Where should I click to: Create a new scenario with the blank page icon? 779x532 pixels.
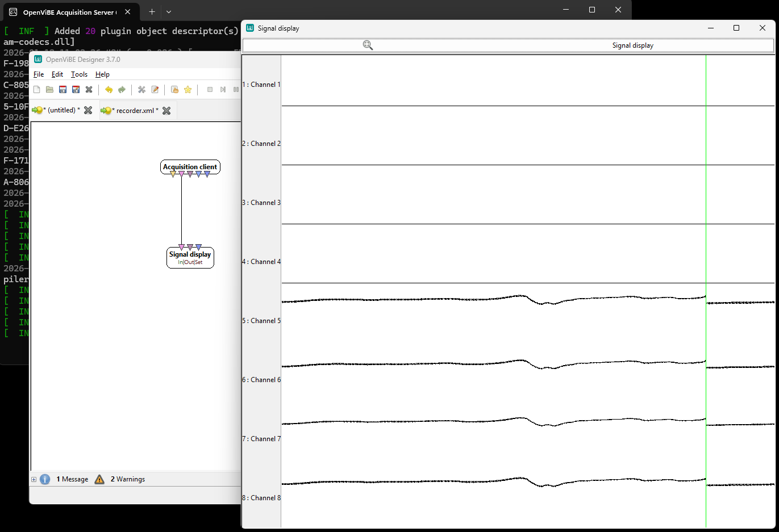pyautogui.click(x=36, y=89)
